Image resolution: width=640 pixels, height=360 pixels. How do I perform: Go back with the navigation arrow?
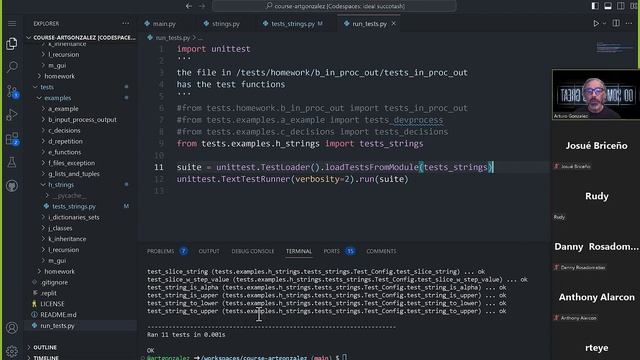coord(189,6)
